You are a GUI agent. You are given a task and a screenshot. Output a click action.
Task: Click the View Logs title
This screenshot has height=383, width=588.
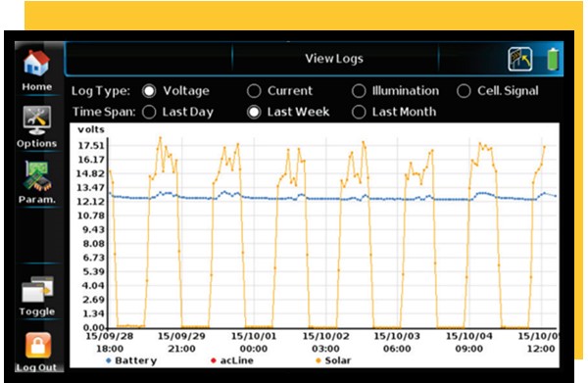click(334, 59)
